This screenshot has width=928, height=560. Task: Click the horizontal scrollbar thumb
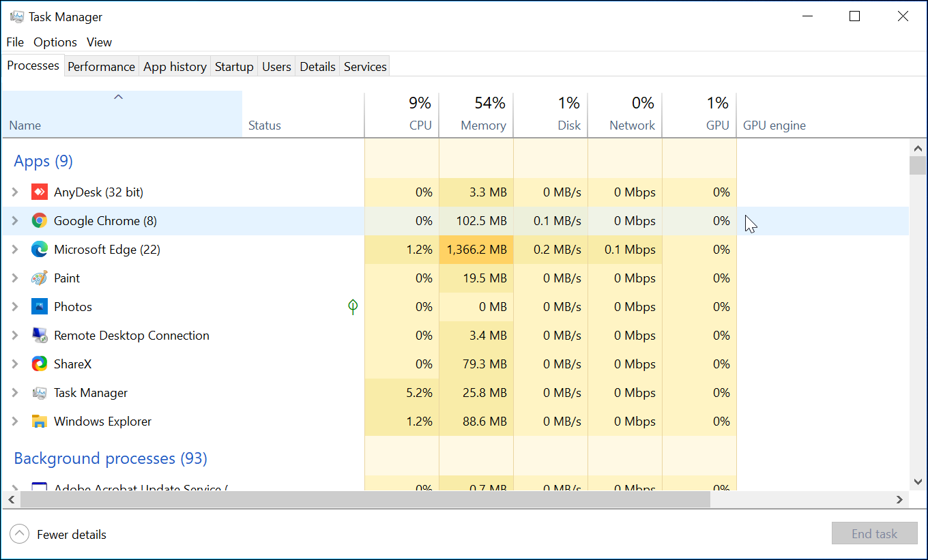point(365,499)
